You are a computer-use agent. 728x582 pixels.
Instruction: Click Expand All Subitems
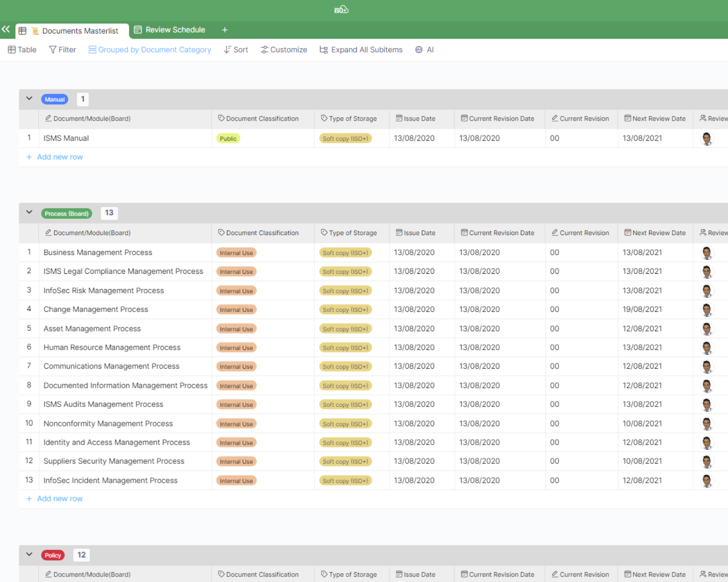point(361,50)
